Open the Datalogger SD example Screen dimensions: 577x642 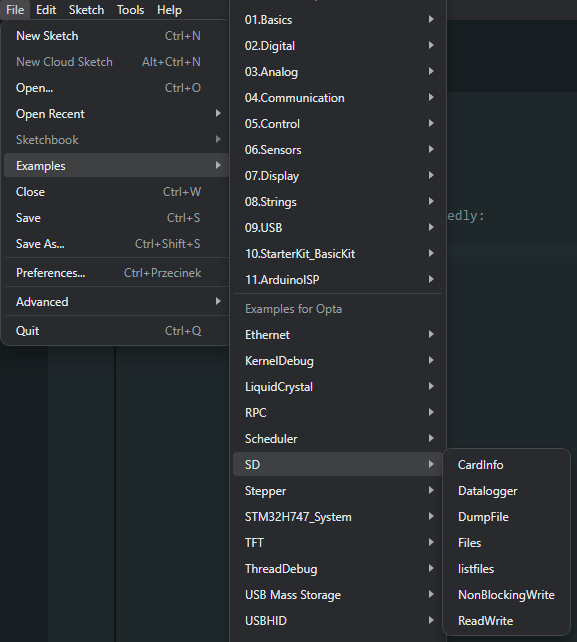tap(507, 491)
